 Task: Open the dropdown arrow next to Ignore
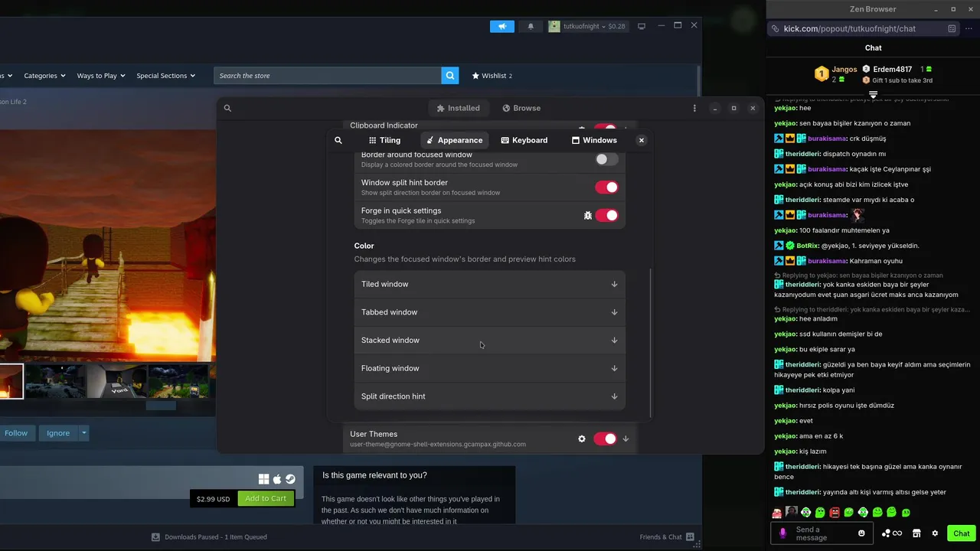tap(84, 433)
